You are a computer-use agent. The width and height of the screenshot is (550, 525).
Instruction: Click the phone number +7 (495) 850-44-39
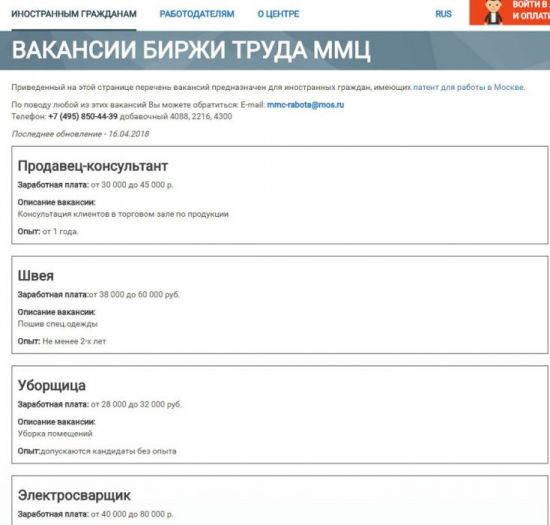(83, 116)
